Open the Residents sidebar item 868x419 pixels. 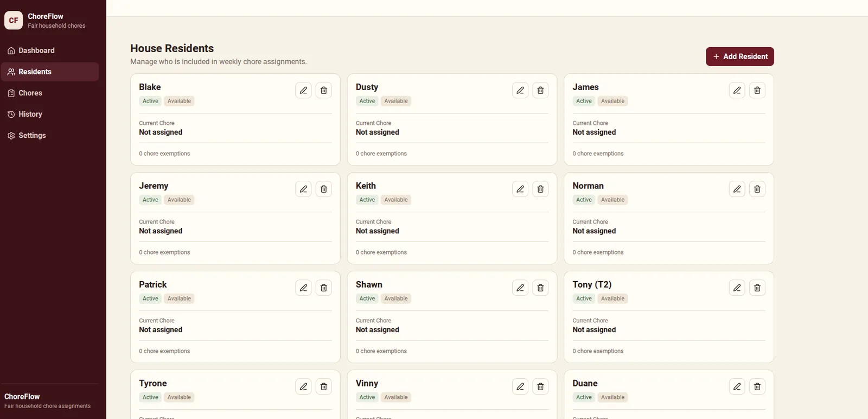coord(50,72)
